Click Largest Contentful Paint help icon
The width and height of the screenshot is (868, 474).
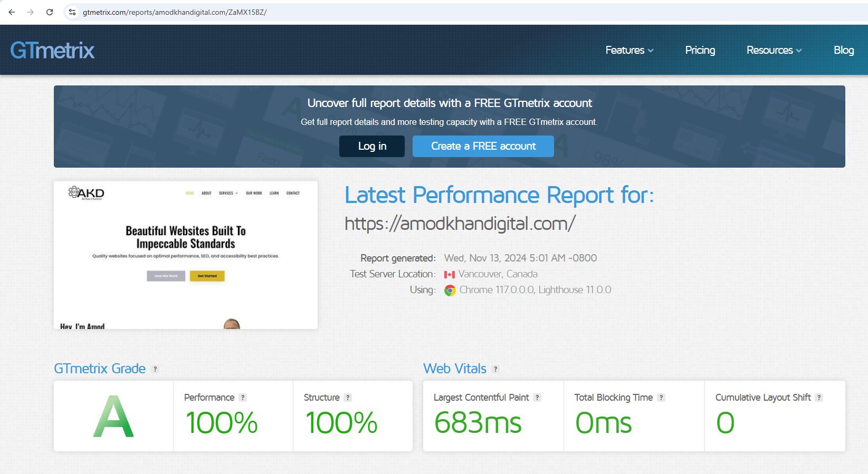tap(537, 398)
